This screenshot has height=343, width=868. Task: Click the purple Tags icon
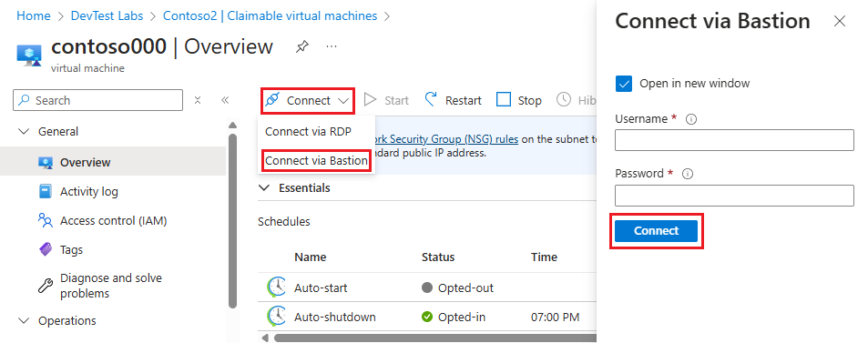click(46, 249)
